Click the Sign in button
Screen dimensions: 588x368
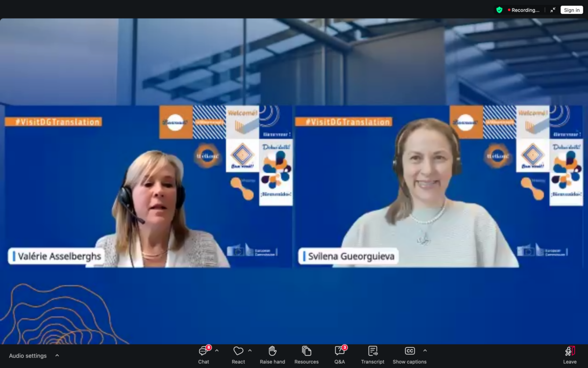tap(571, 10)
